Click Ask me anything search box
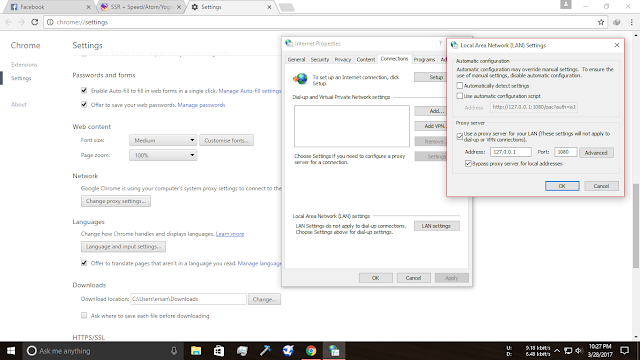The width and height of the screenshot is (640, 360). click(x=102, y=351)
